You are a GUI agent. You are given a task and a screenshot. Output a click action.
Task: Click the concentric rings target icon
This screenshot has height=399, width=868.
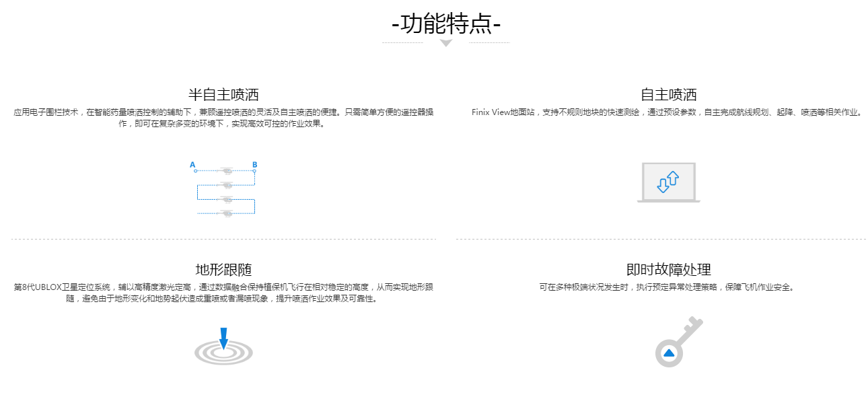tap(223, 352)
